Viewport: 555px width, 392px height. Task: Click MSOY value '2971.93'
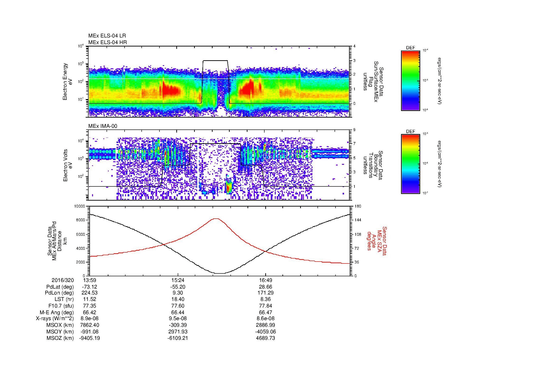point(178,332)
